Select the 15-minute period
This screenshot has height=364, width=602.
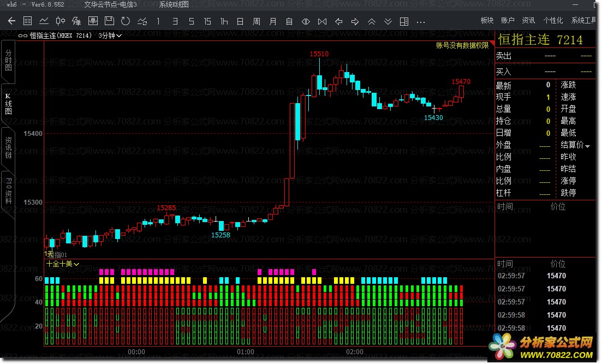207,21
